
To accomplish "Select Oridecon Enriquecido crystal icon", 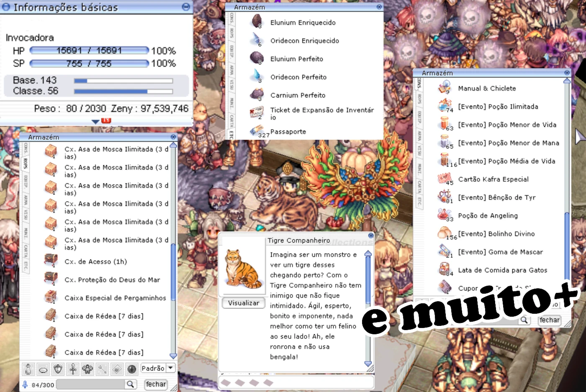I will pos(256,40).
